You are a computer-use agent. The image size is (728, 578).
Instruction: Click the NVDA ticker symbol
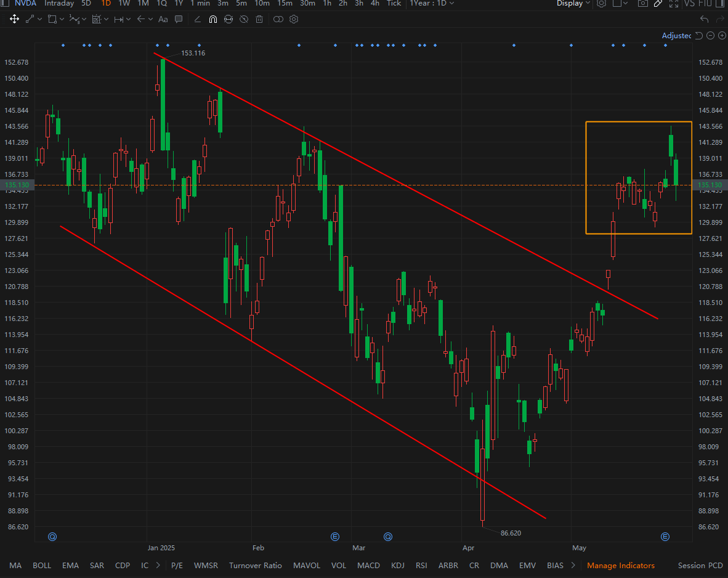point(25,3)
